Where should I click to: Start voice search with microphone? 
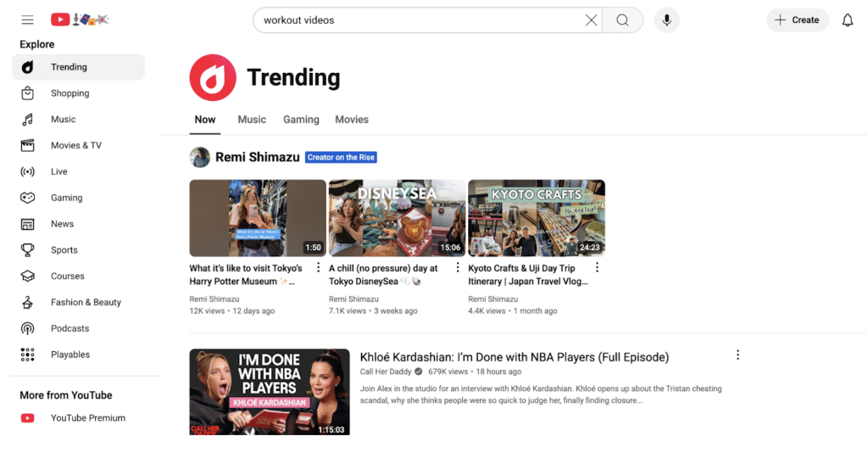(666, 20)
